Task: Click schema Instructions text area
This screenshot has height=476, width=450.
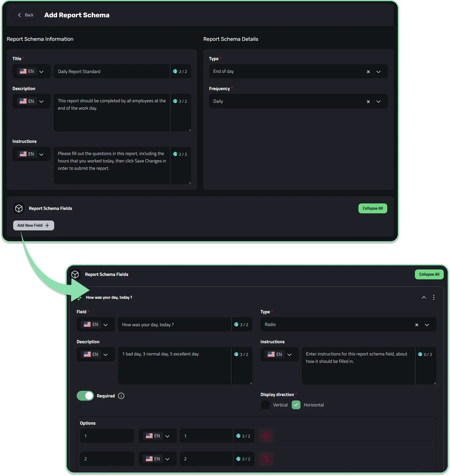Action: 112,165
